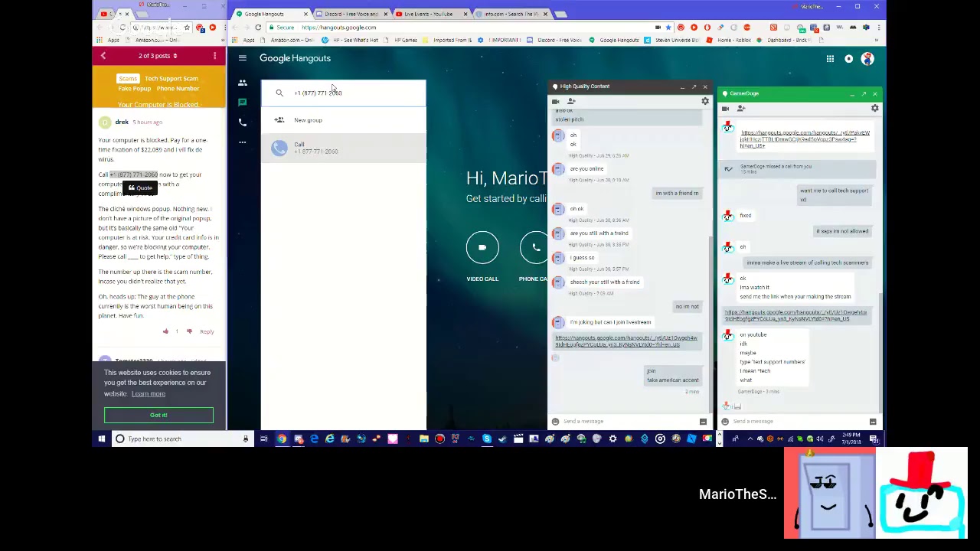Open the emoji picker in GamerDoge chat

coord(724,422)
